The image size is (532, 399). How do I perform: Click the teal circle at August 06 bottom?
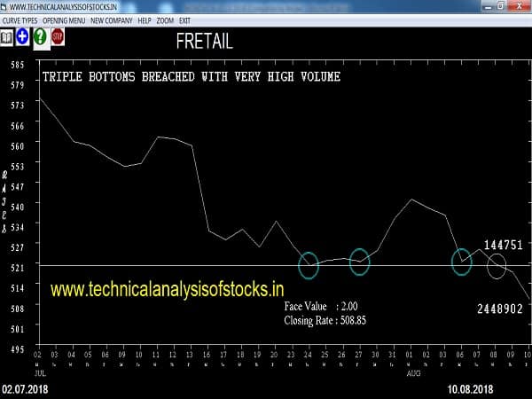462,261
